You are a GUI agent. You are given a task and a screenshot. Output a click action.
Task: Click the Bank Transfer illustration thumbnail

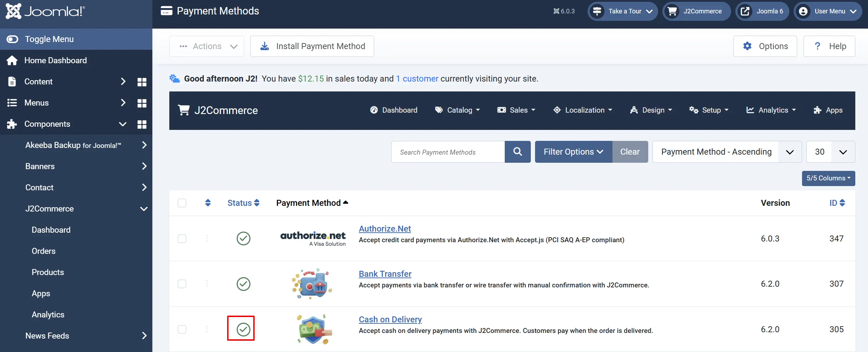point(312,284)
